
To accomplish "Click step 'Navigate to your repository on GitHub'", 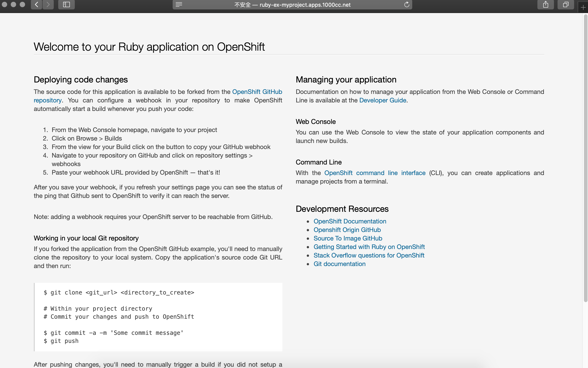I will tap(152, 159).
